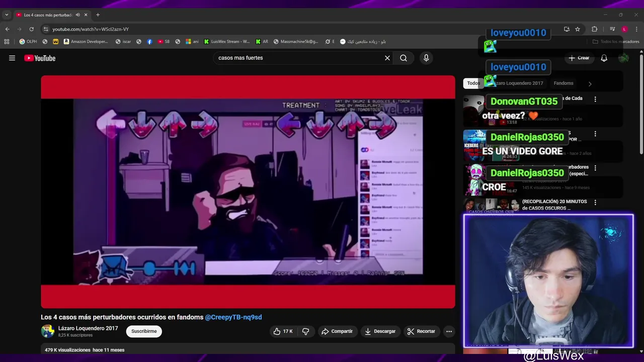Bookmark this page with the star

tap(578, 29)
